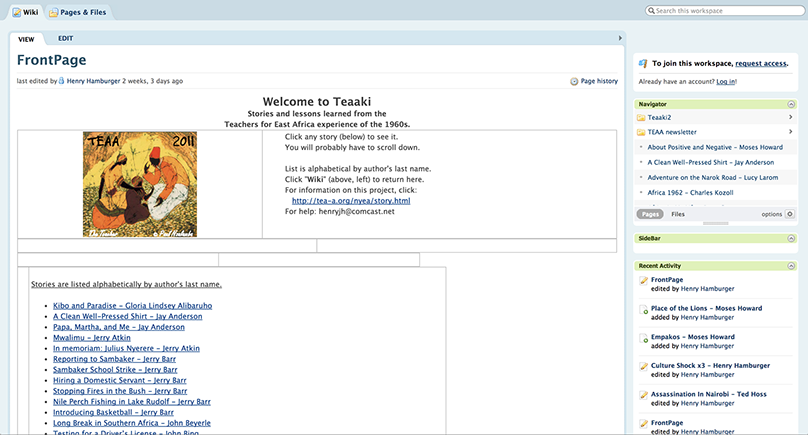Image resolution: width=808 pixels, height=435 pixels.
Task: Click the Search this workspace field
Action: coord(722,11)
